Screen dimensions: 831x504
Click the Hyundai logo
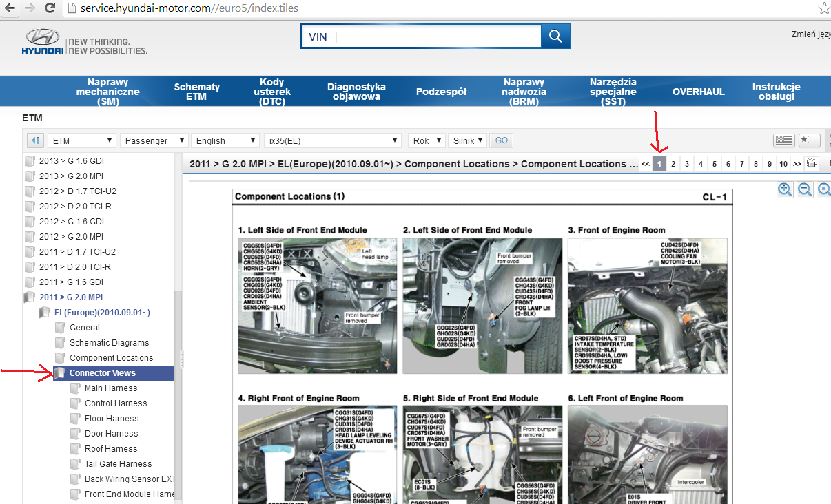coord(41,42)
